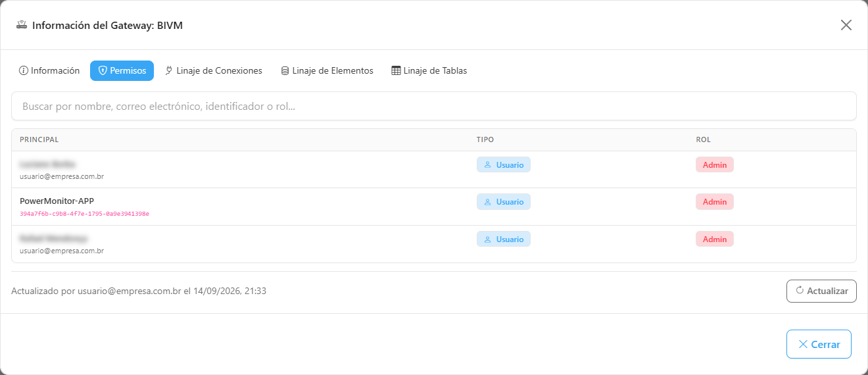Click the TIPO column header
Screen dimensions: 868x375
[x=485, y=139]
